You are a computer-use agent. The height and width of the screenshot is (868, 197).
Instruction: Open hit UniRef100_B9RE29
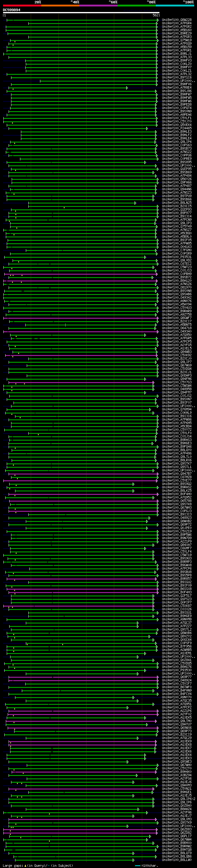click(x=177, y=33)
